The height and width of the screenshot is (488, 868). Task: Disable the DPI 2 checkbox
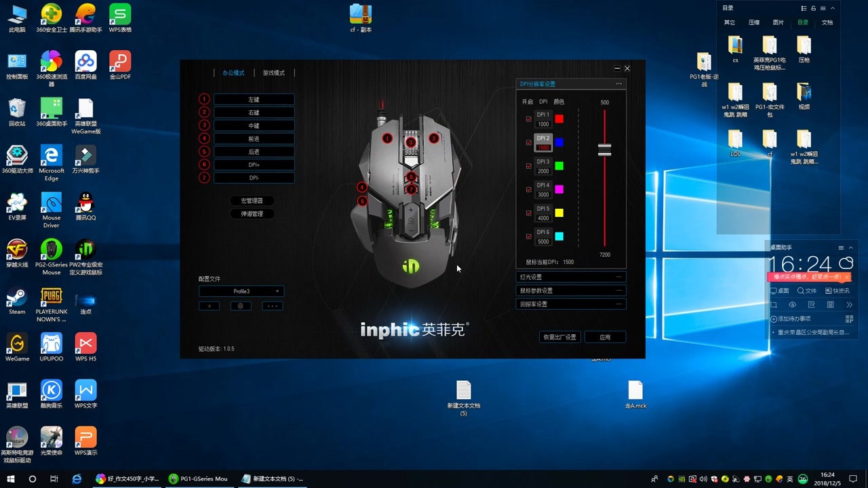[529, 143]
